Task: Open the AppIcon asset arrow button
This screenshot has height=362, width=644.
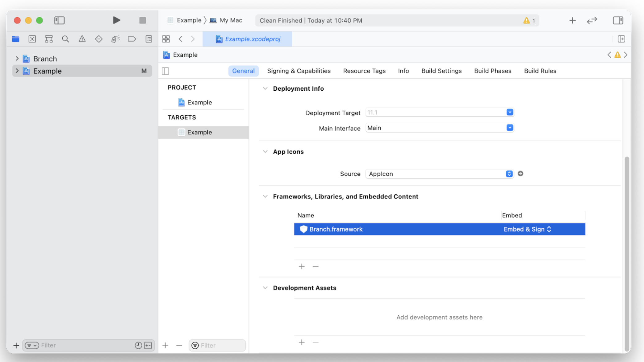Action: [521, 174]
